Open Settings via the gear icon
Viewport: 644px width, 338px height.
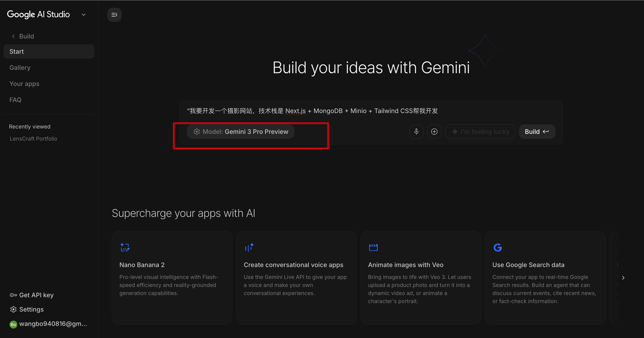coord(13,310)
